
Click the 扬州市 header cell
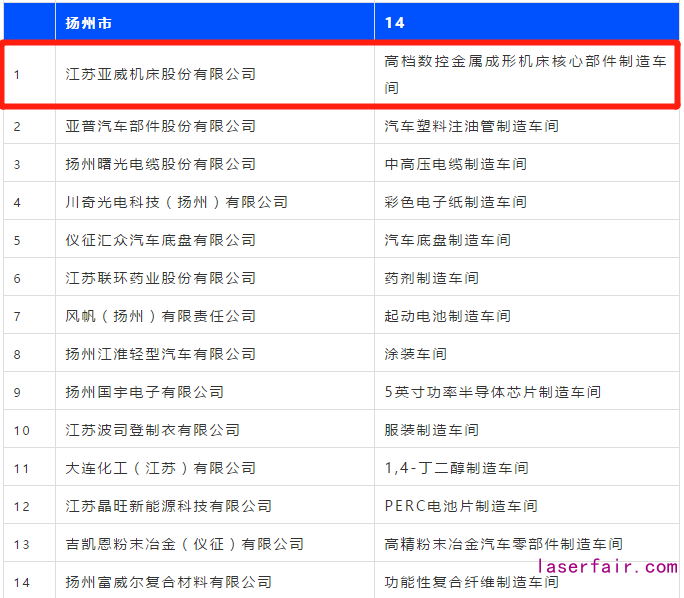coord(89,21)
